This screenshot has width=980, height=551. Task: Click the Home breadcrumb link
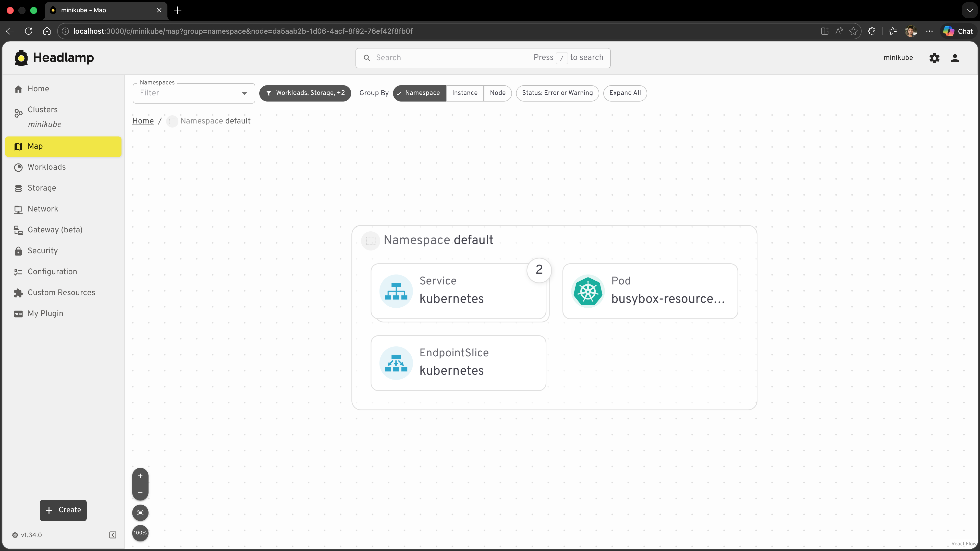(x=143, y=121)
